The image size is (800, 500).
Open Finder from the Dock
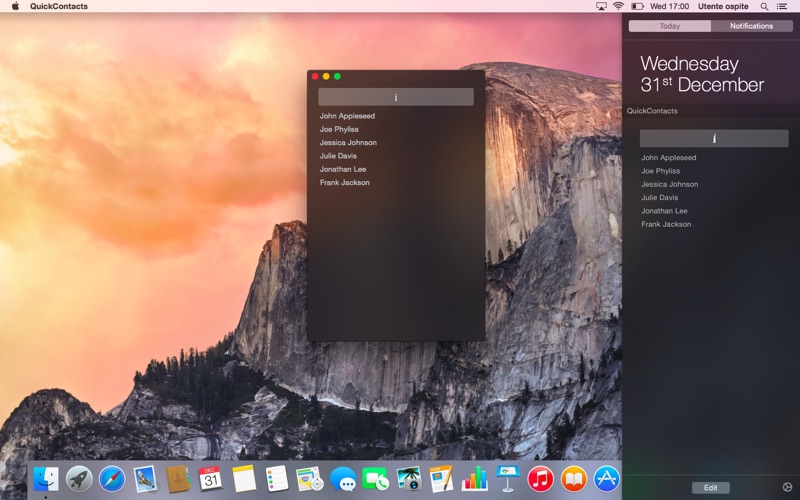46,479
